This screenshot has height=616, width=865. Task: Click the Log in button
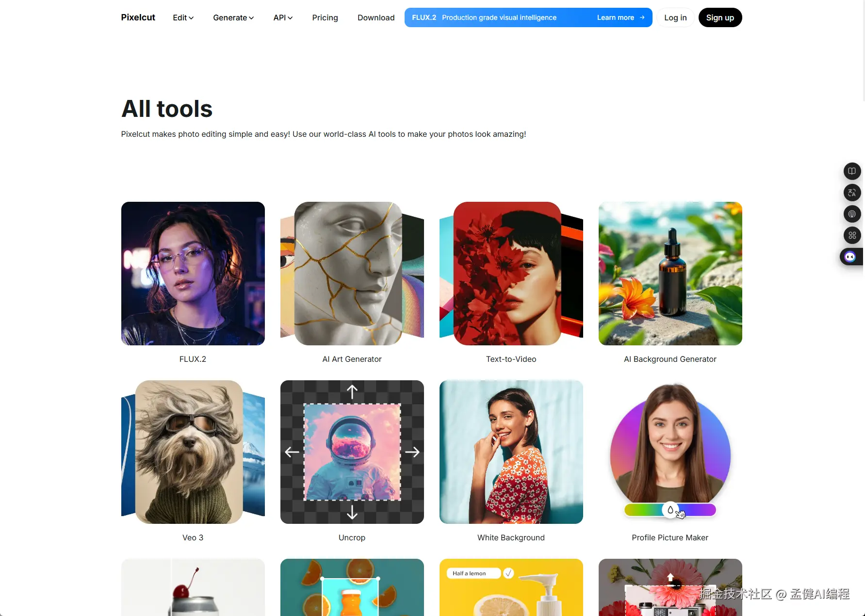(x=675, y=17)
